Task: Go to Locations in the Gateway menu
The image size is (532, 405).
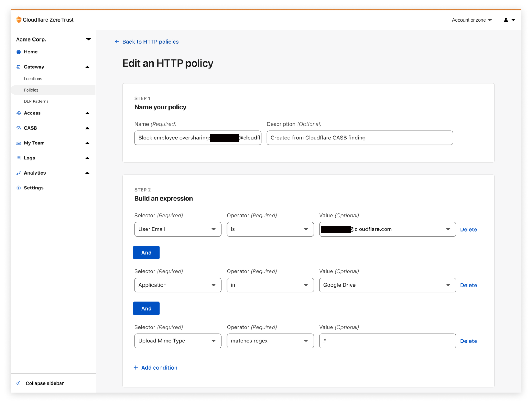Action: [x=33, y=79]
